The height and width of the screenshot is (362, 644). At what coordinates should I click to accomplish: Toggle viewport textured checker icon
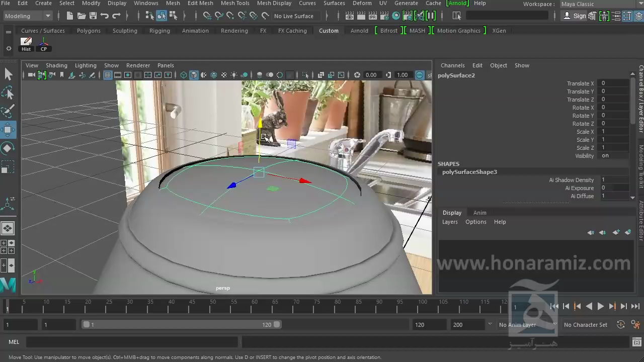click(224, 75)
